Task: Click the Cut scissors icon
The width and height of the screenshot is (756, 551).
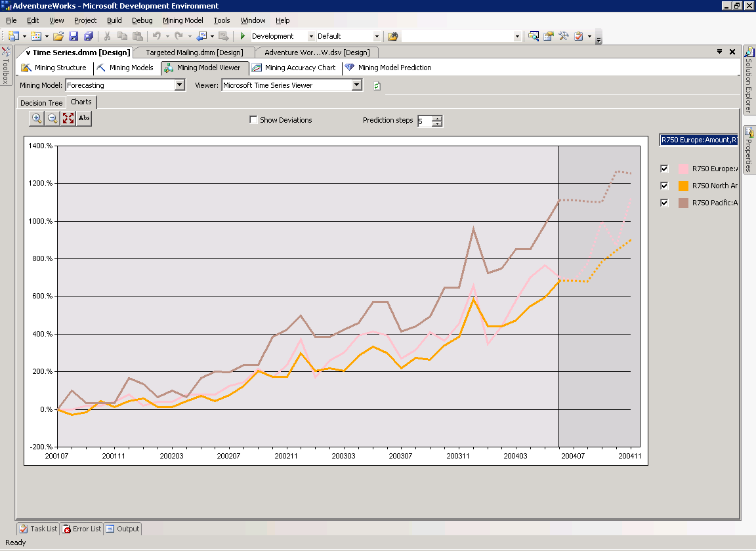Action: pyautogui.click(x=107, y=36)
